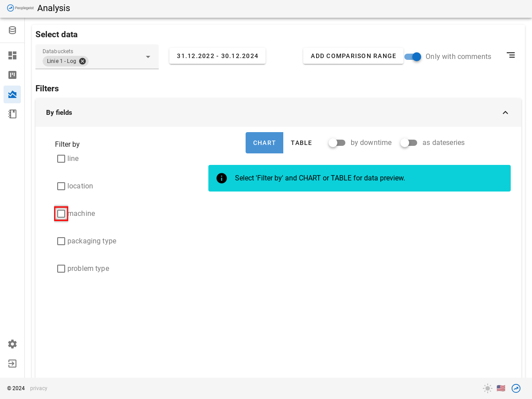Open the Databuckets dropdown arrow

(148, 57)
